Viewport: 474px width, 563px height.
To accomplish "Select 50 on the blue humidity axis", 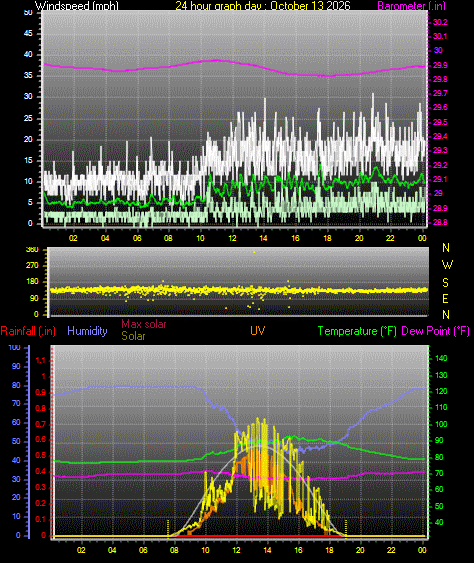I will pyautogui.click(x=16, y=441).
